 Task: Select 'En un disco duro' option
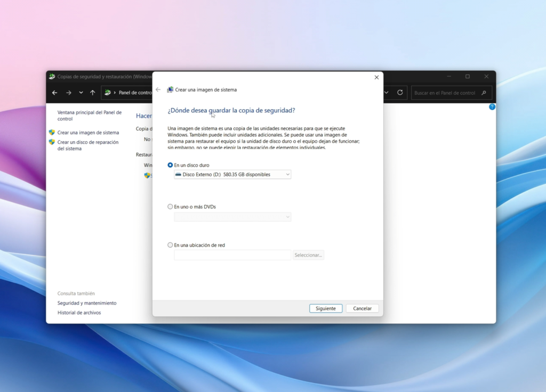pos(171,165)
